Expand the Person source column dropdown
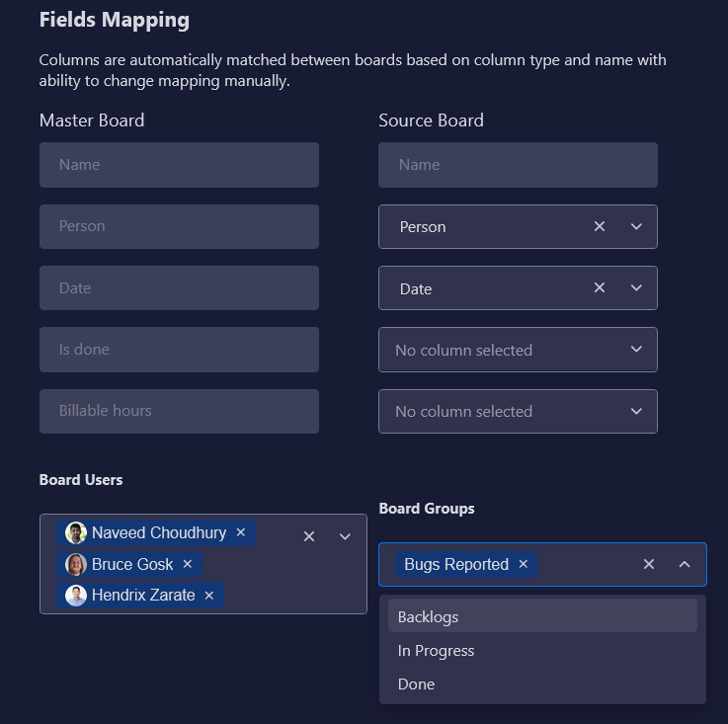Screen dimensions: 728x724 coord(636,226)
